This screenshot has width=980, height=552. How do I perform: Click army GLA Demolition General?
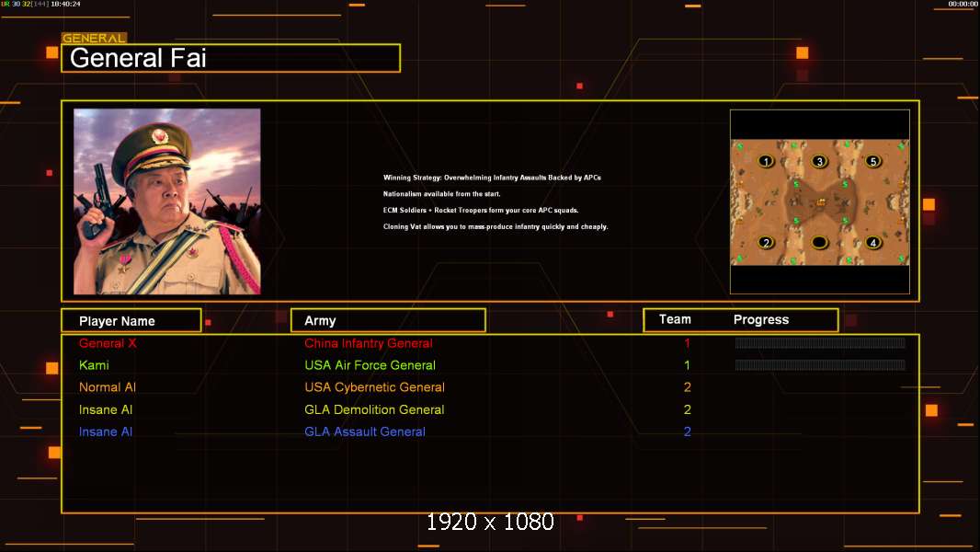(x=374, y=409)
